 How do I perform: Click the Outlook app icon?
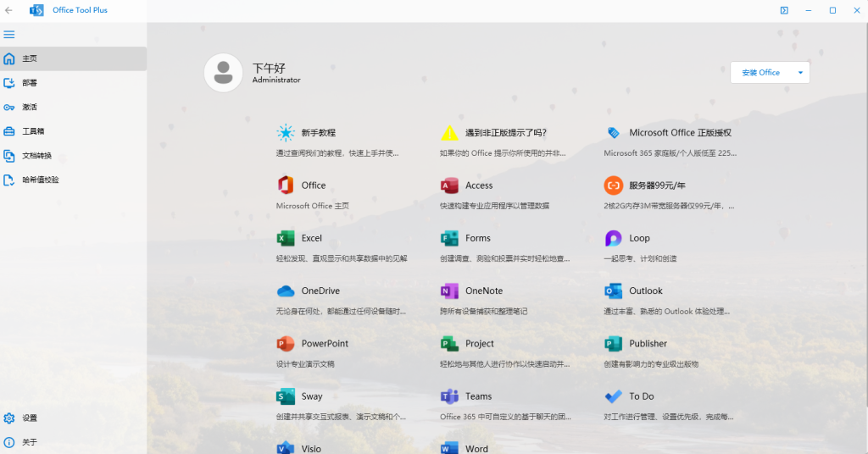[x=614, y=291]
